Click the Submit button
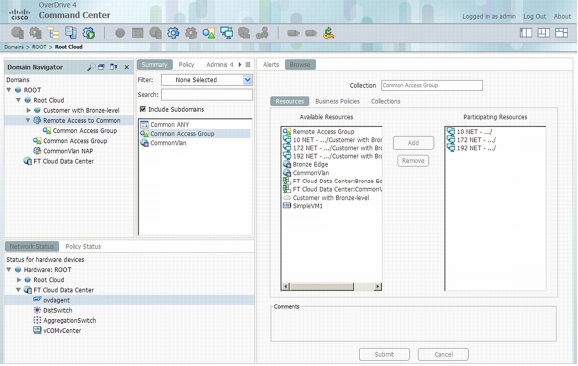The width and height of the screenshot is (578, 366). coord(384,354)
